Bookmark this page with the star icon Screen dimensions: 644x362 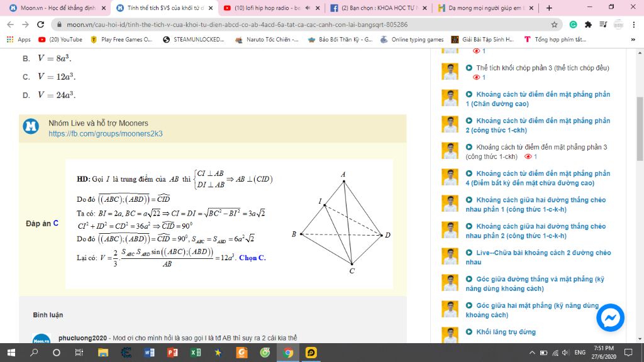[554, 25]
